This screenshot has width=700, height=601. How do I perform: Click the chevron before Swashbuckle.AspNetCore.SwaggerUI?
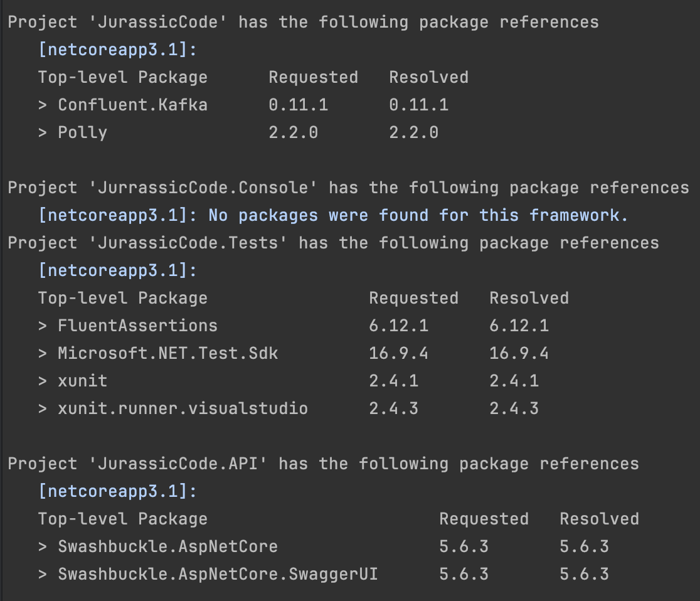point(43,574)
